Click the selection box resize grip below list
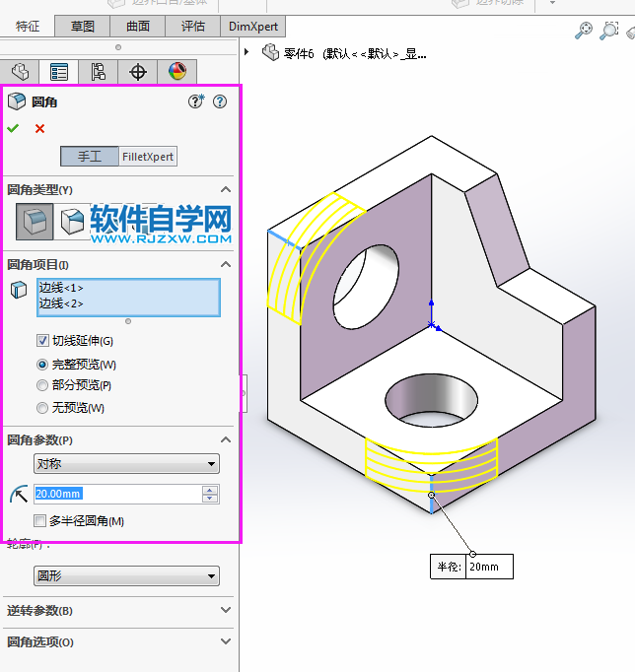Screen dimensions: 635x672 128,321
